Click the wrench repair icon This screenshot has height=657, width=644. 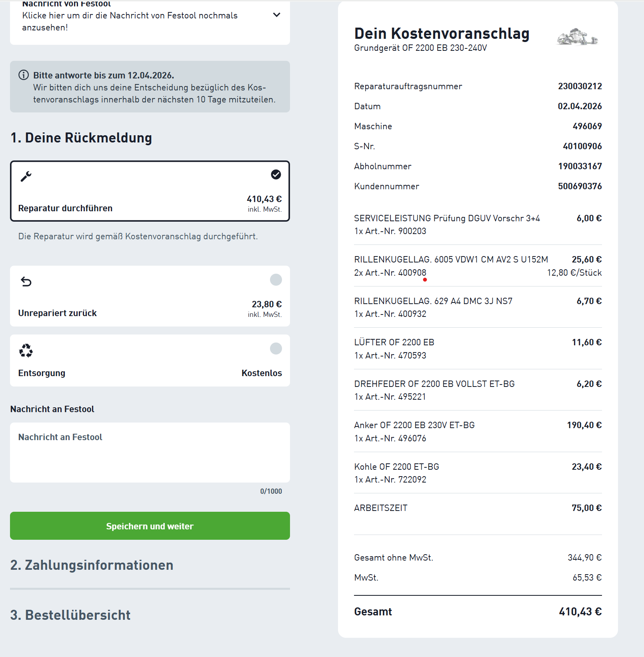point(26,176)
